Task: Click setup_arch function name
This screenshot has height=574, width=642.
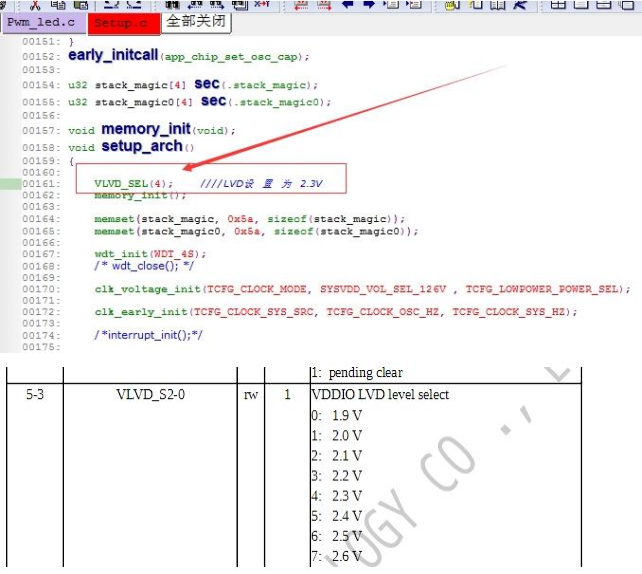Action: [x=142, y=146]
